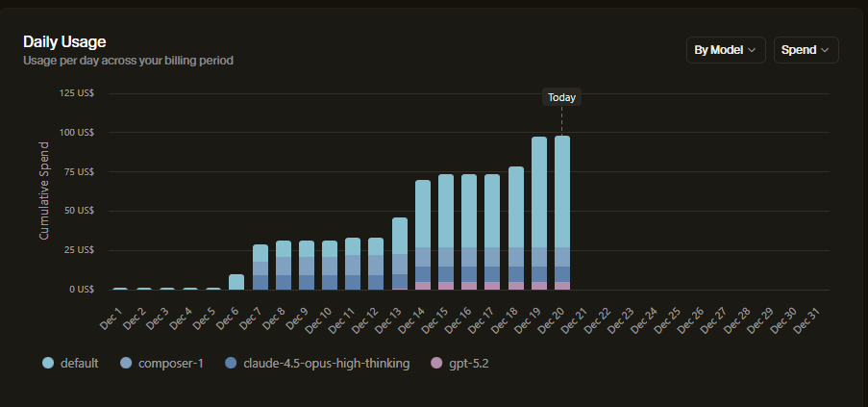Hide the claude-4.5-opus-high-thinking series via its label
This screenshot has width=868, height=407.
point(327,363)
